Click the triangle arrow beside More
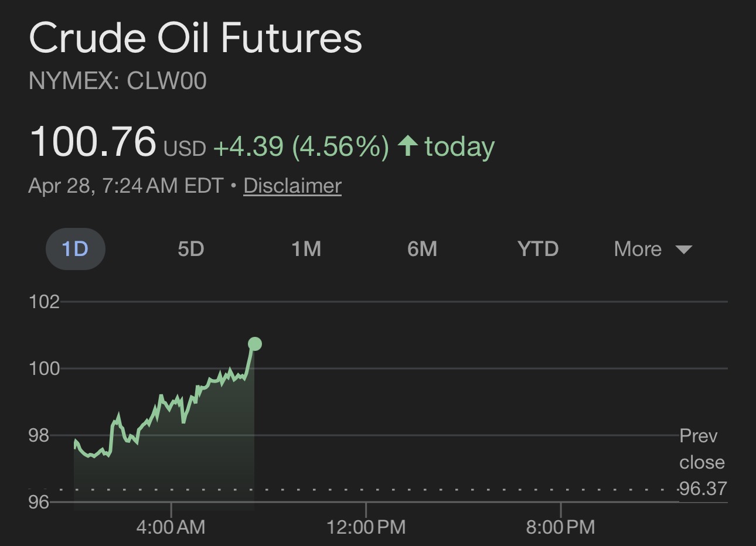The height and width of the screenshot is (546, 756). [x=683, y=250]
